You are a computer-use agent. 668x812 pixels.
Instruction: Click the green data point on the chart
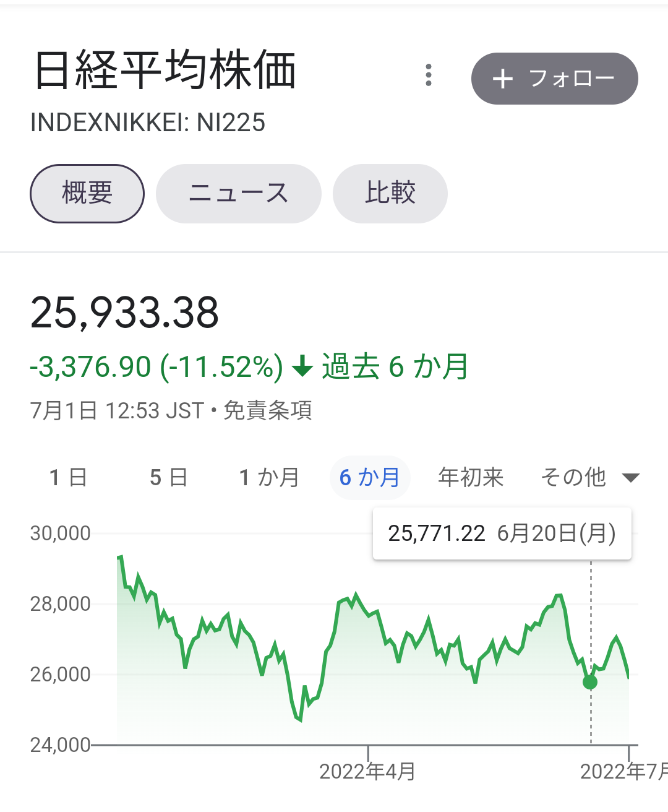(590, 682)
